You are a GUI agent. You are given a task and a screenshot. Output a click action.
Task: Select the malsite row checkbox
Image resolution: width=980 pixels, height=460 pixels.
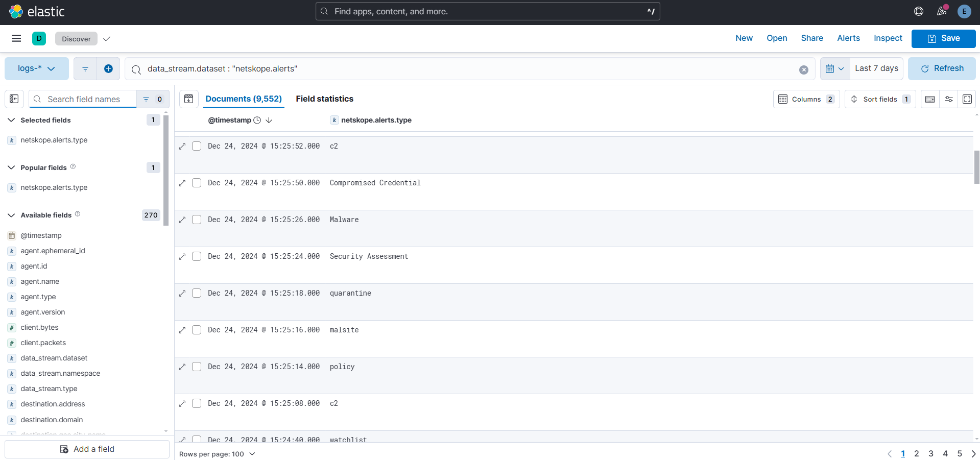coord(197,330)
